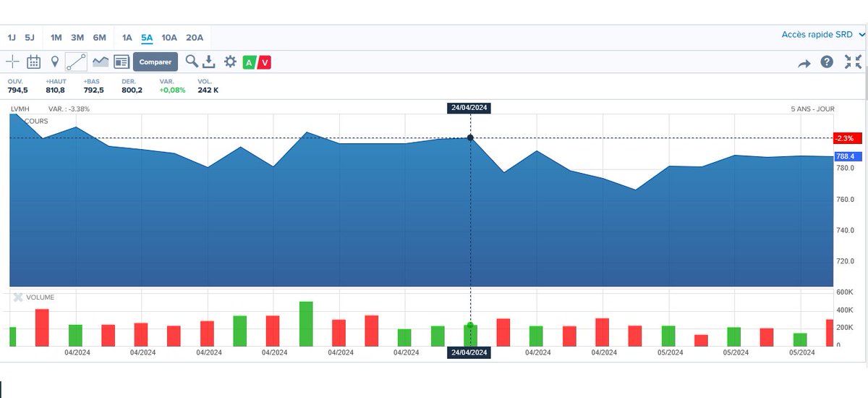Viewport: 868px width, 398px height.
Task: Select the crosshair cursor tool
Action: click(x=12, y=62)
